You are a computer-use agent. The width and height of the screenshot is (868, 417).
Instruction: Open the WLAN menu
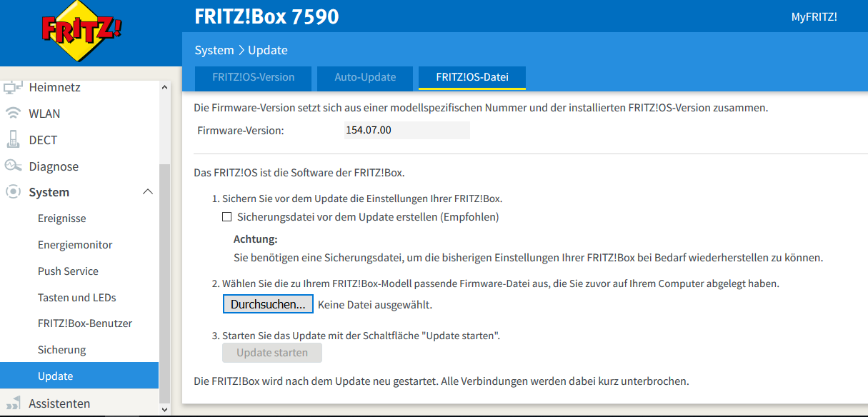click(x=44, y=114)
